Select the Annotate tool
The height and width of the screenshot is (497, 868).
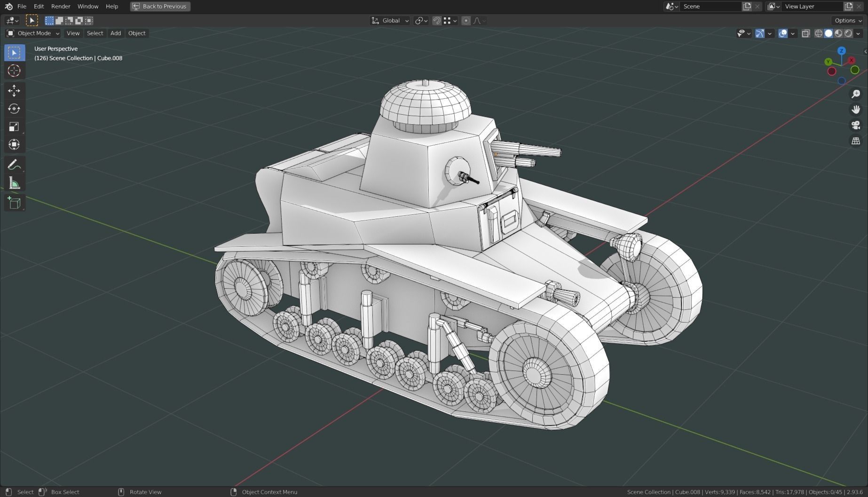pos(15,165)
